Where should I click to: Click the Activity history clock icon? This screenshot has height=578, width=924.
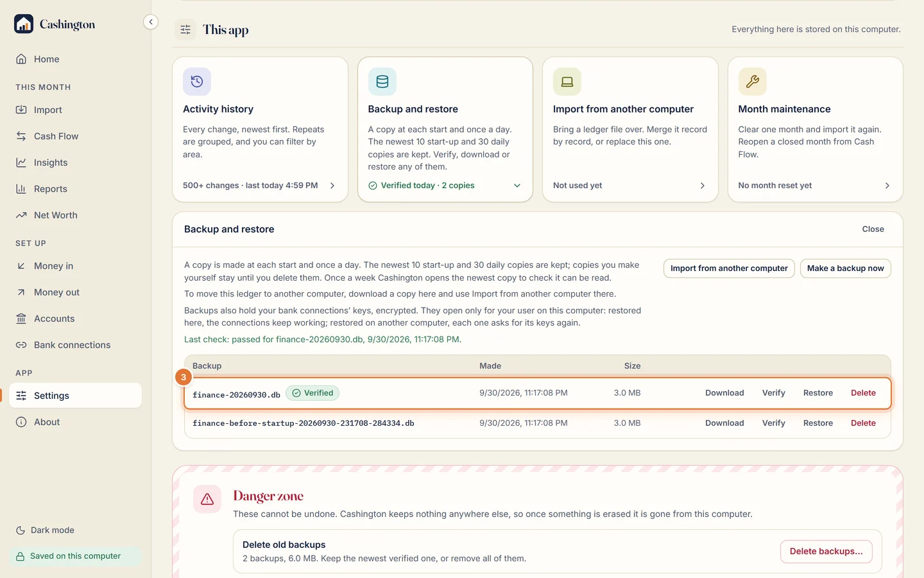point(197,82)
